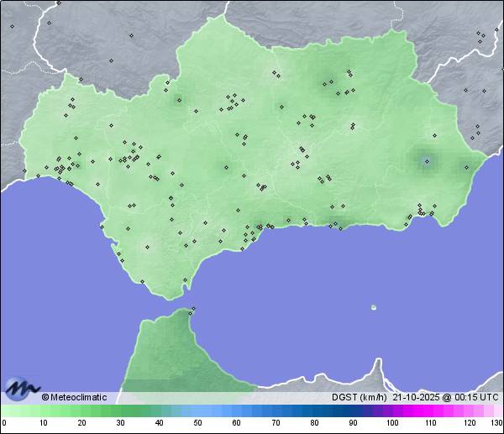Pick the pale pink 130 km/h legend swatch

[499, 410]
